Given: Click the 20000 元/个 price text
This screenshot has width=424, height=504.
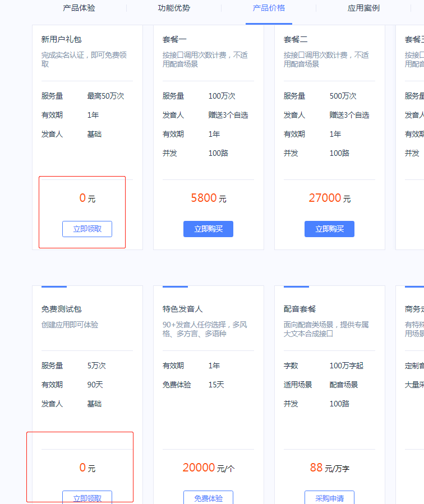Looking at the screenshot, I should click(x=208, y=468).
